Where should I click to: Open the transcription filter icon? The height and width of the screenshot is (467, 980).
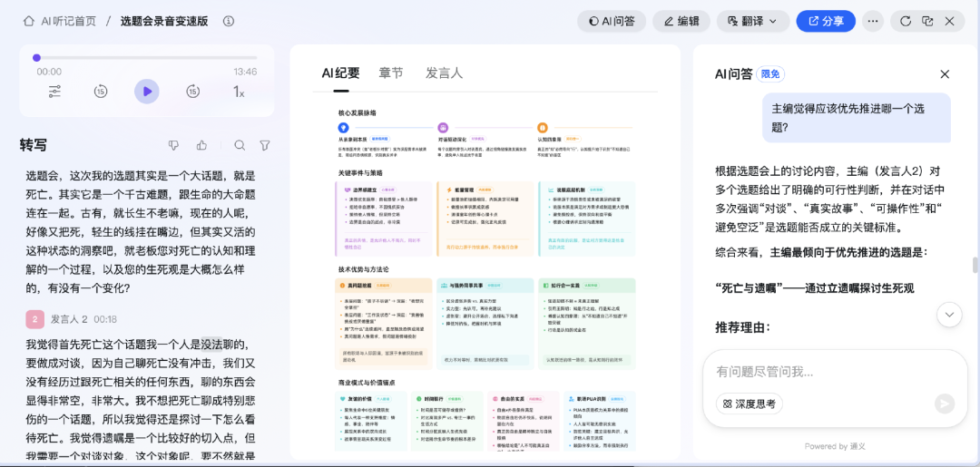click(x=265, y=145)
